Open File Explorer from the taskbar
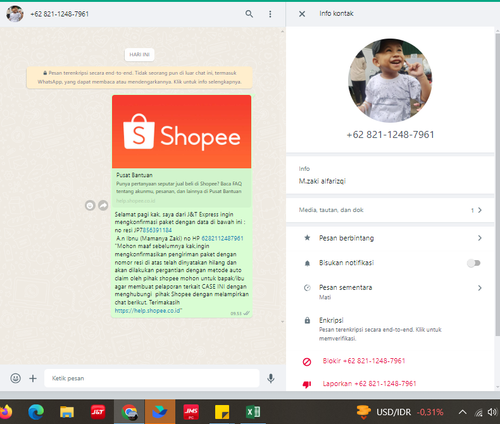 pyautogui.click(x=67, y=412)
